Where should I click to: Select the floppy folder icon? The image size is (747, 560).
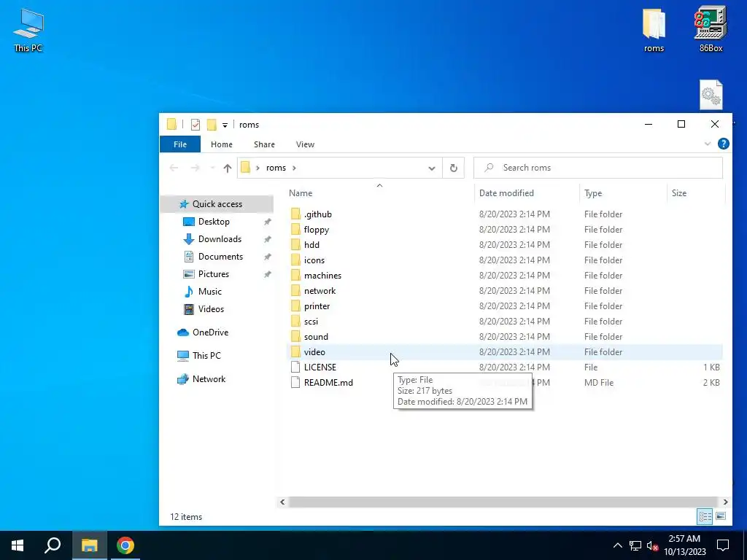click(x=295, y=230)
